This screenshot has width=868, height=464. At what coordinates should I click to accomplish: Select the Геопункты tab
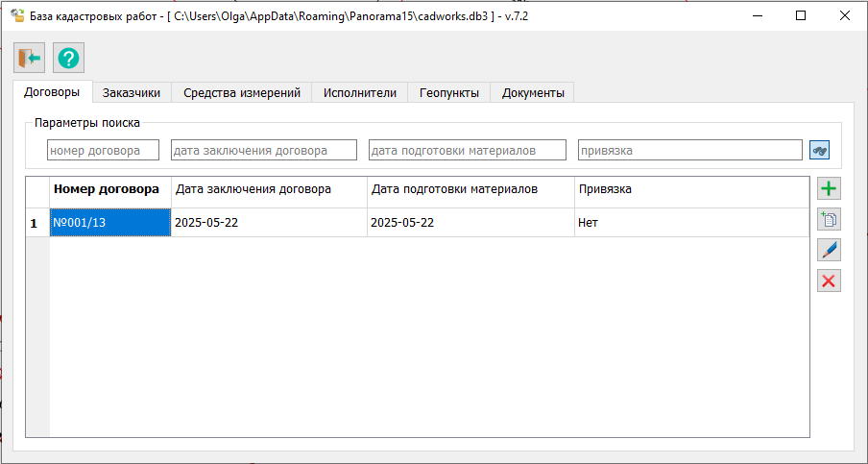point(448,92)
